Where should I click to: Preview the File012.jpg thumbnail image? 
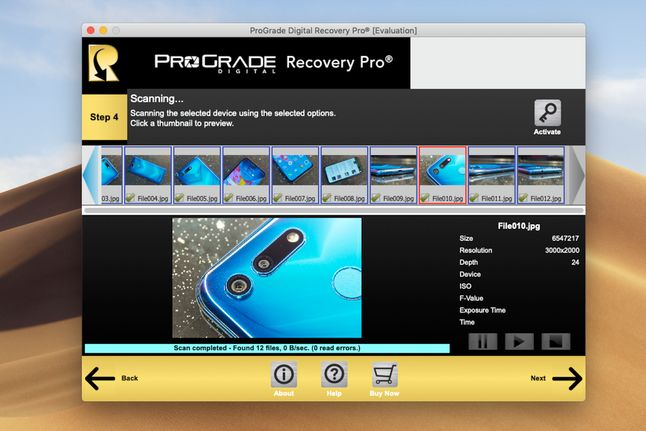(x=541, y=170)
